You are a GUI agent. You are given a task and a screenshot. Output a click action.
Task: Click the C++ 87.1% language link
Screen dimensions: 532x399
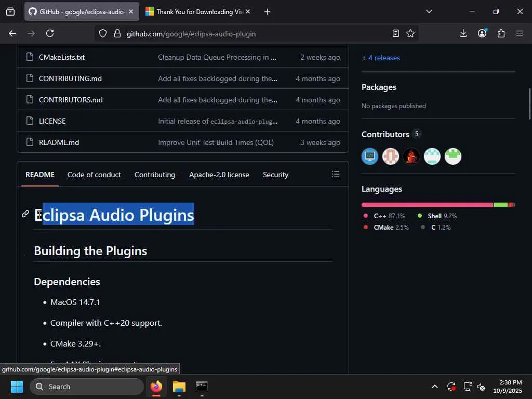tap(384, 216)
